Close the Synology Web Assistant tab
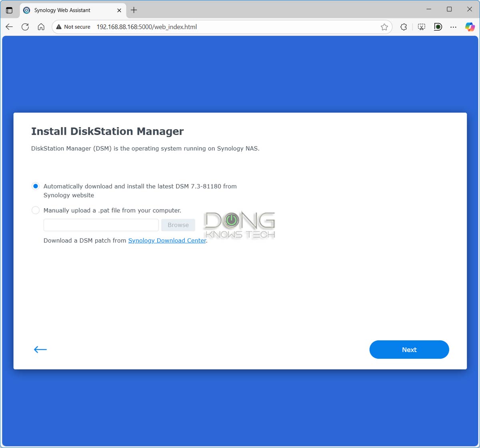480x448 pixels. 119,10
